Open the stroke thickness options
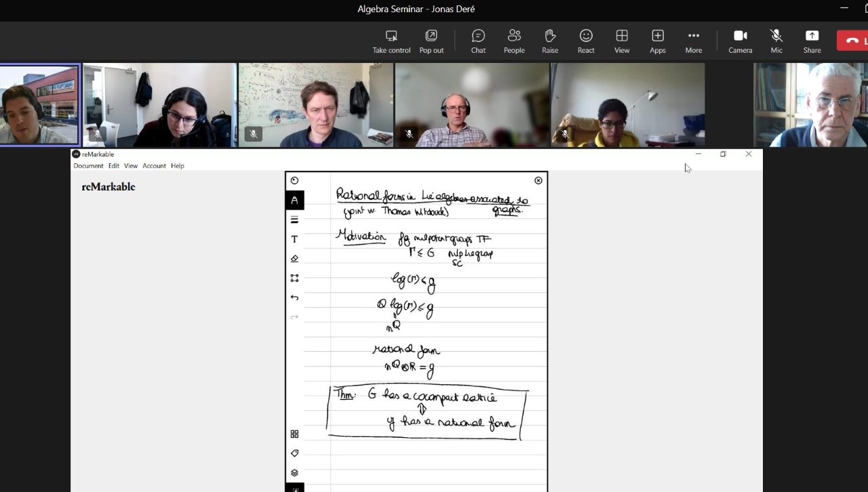Image resolution: width=868 pixels, height=492 pixels. click(294, 220)
